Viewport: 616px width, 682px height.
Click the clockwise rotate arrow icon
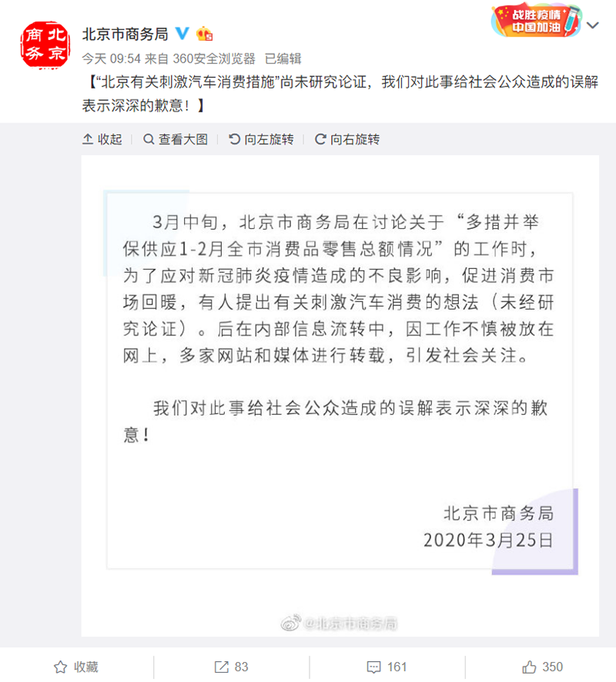320,139
